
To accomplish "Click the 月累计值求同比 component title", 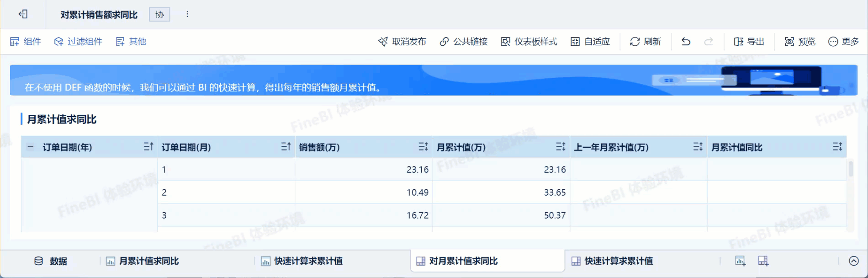I will (x=62, y=119).
